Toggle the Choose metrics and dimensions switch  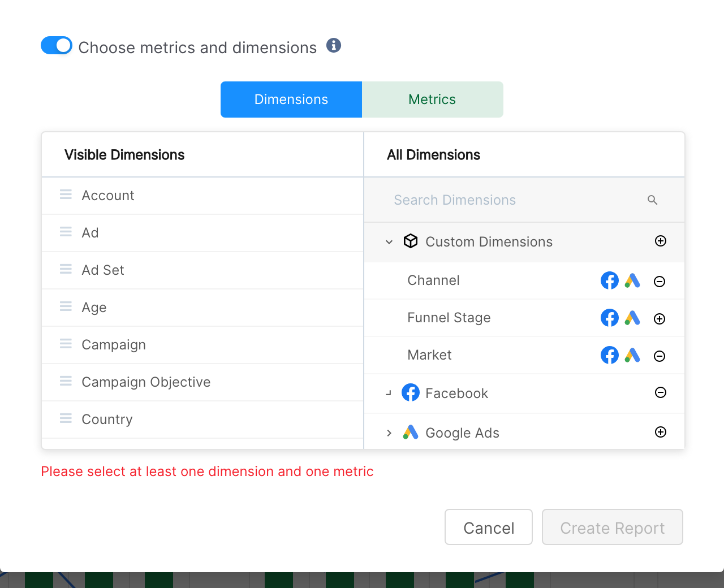coord(57,46)
